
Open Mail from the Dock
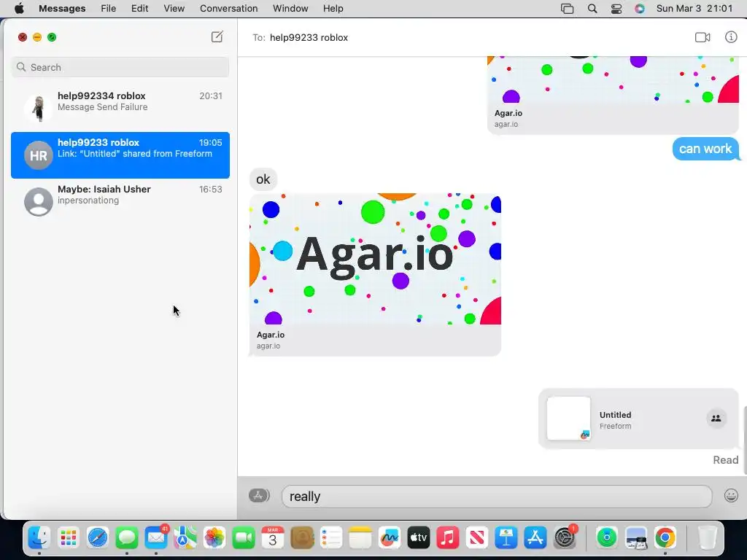click(156, 538)
